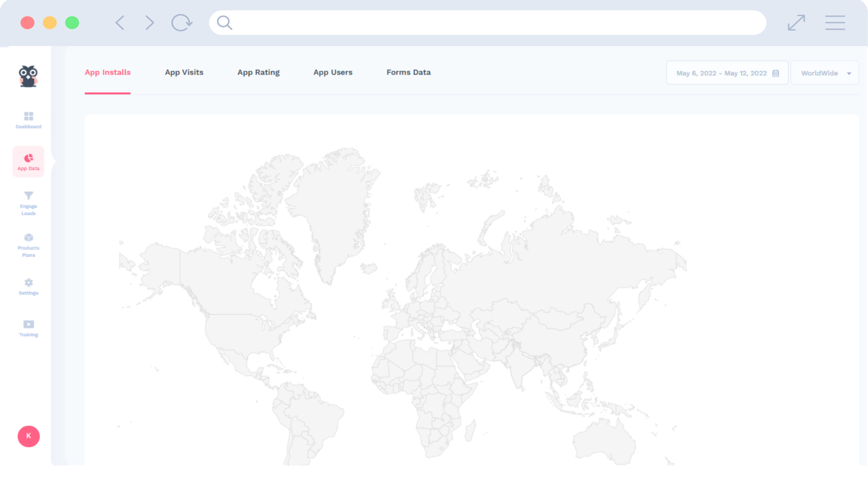The image size is (868, 495).
Task: Open the Settings gear icon
Action: [x=28, y=283]
